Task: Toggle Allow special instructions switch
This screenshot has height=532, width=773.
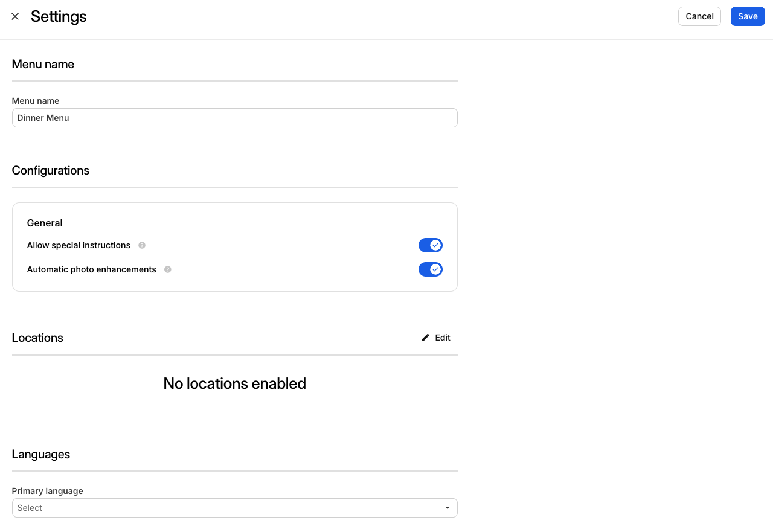Action: coord(431,245)
